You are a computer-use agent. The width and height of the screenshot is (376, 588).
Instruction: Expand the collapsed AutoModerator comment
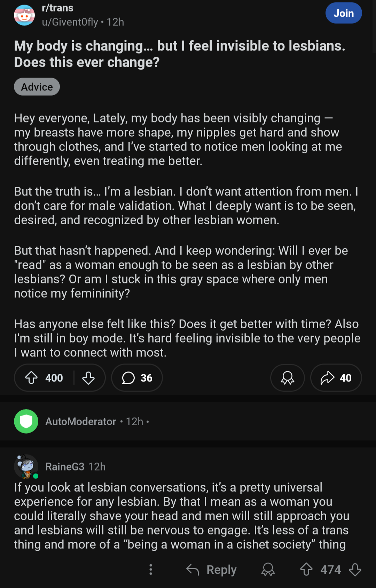(x=188, y=421)
